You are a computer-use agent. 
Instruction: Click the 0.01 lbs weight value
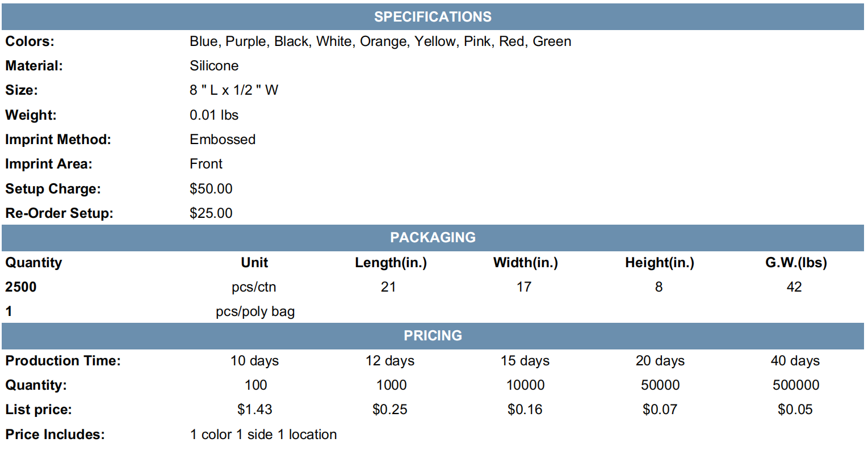214,115
